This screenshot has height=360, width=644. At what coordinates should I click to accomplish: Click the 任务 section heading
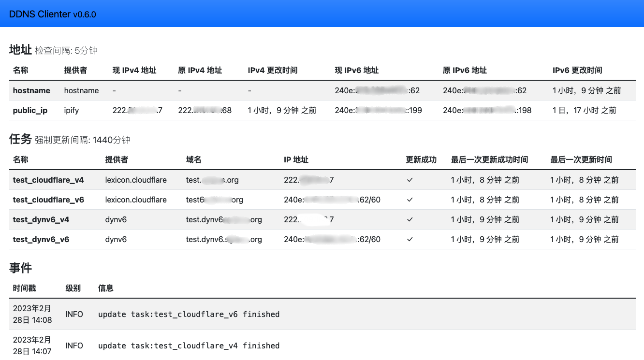point(20,139)
